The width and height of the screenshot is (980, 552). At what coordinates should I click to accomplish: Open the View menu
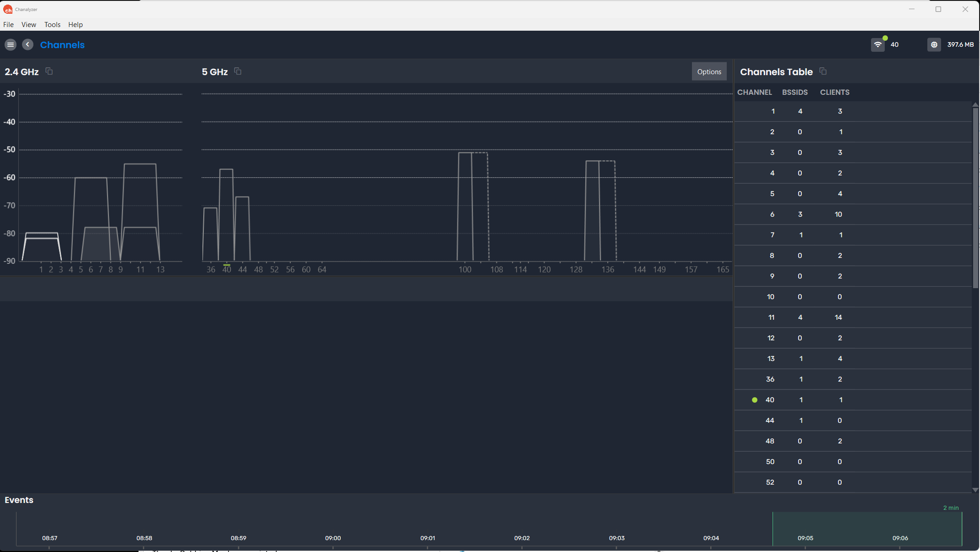coord(28,24)
